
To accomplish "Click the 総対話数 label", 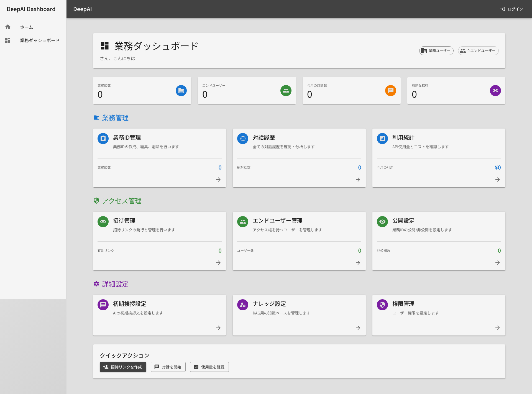I will click(244, 168).
